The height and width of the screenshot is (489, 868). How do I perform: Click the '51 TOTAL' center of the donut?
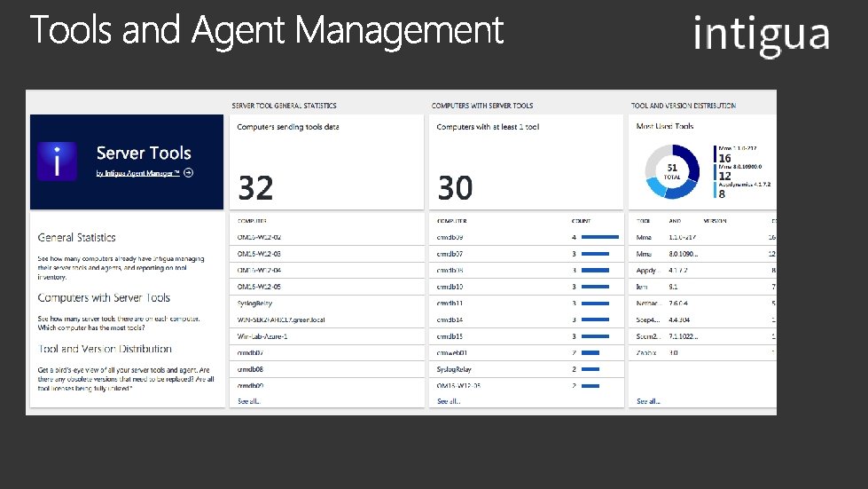pos(672,171)
